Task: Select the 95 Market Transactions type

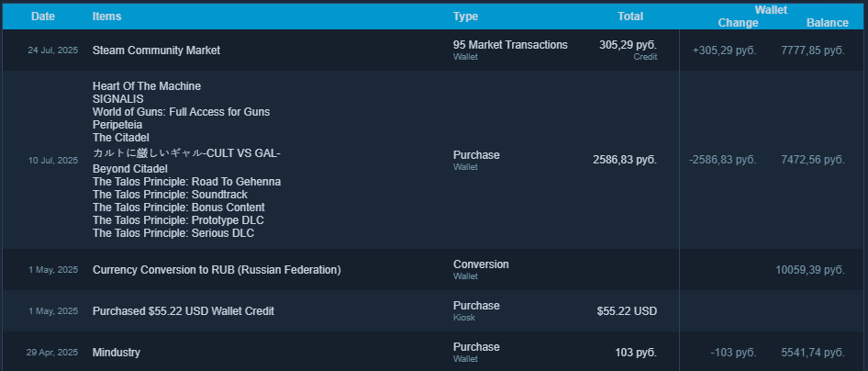Action: (510, 45)
